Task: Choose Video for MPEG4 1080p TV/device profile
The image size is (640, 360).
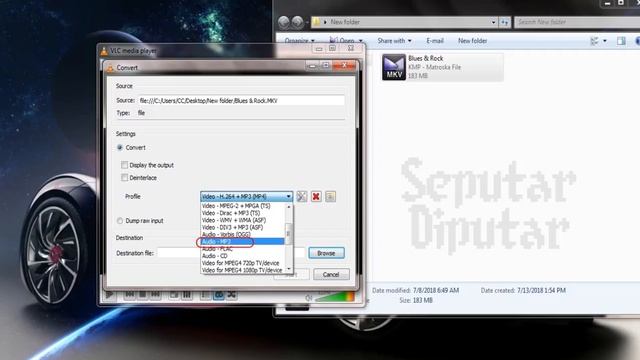Action: click(243, 270)
